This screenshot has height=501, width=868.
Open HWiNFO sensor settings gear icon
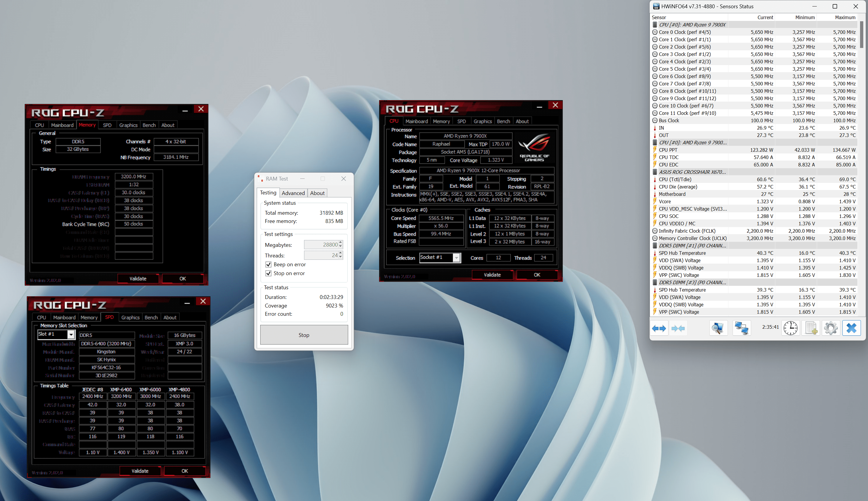pos(831,328)
